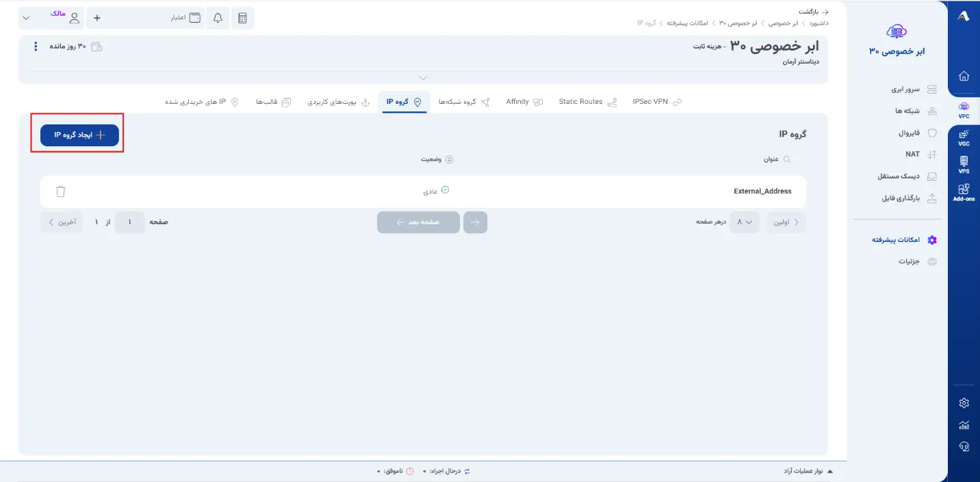Image resolution: width=980 pixels, height=482 pixels.
Task: Open the monitoring chart icon in the rail
Action: [x=964, y=425]
